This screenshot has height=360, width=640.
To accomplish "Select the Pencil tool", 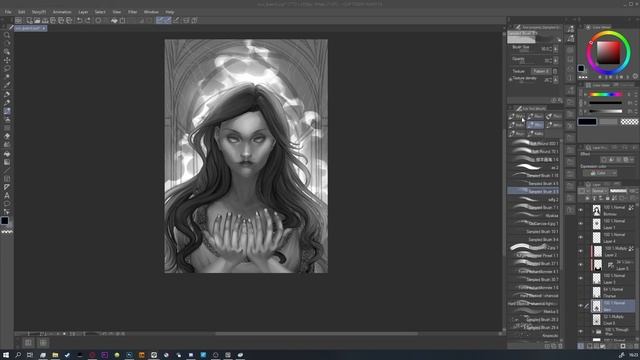I will tap(7, 102).
